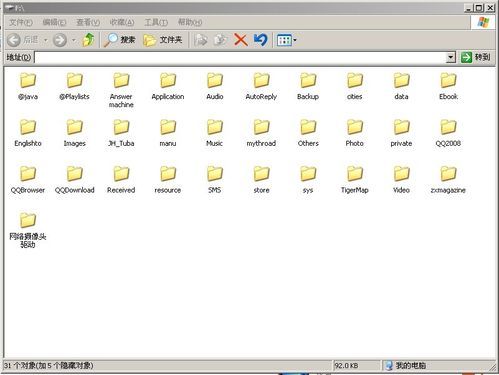Select the sys folder
The height and width of the screenshot is (375, 499).
pos(308,180)
